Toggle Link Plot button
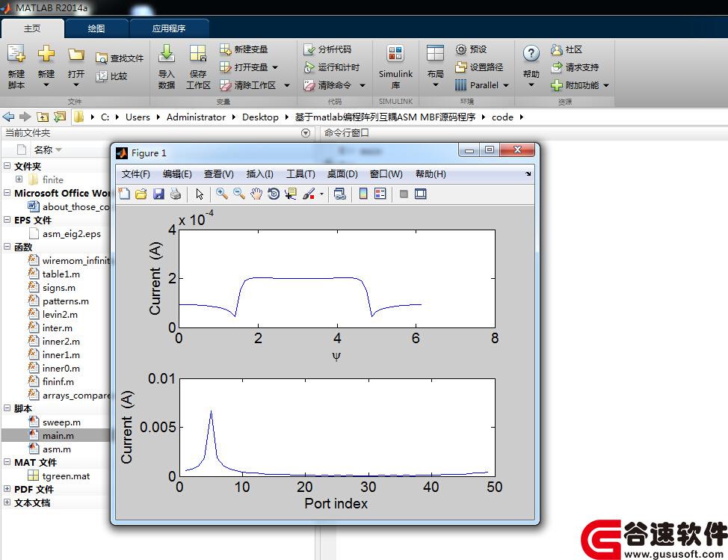The width and height of the screenshot is (728, 560). (x=340, y=194)
